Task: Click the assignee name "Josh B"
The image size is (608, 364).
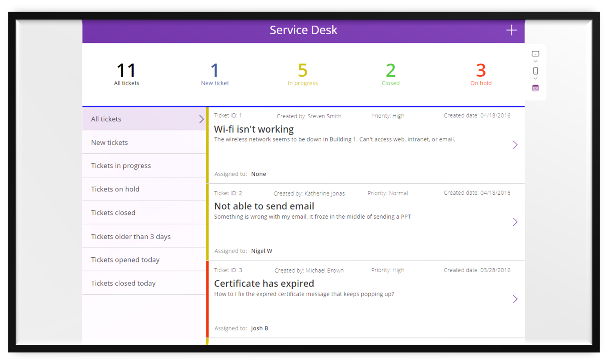Action: point(260,328)
